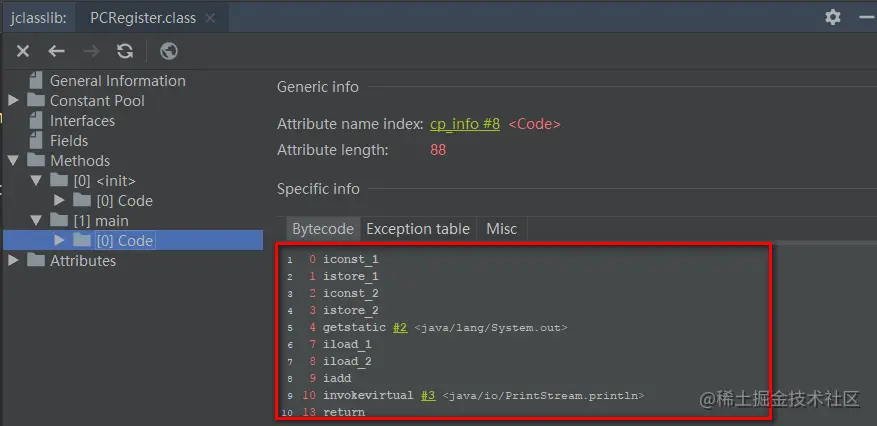Collapse the Methods tree node
The height and width of the screenshot is (426, 877).
pos(13,161)
